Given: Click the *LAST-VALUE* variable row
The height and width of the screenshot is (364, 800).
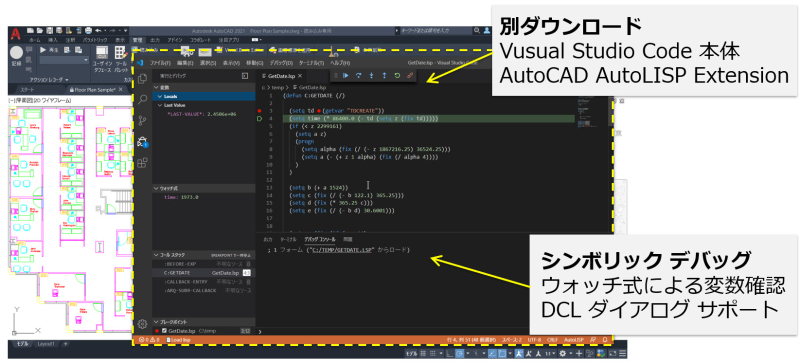Looking at the screenshot, I should click(x=204, y=114).
